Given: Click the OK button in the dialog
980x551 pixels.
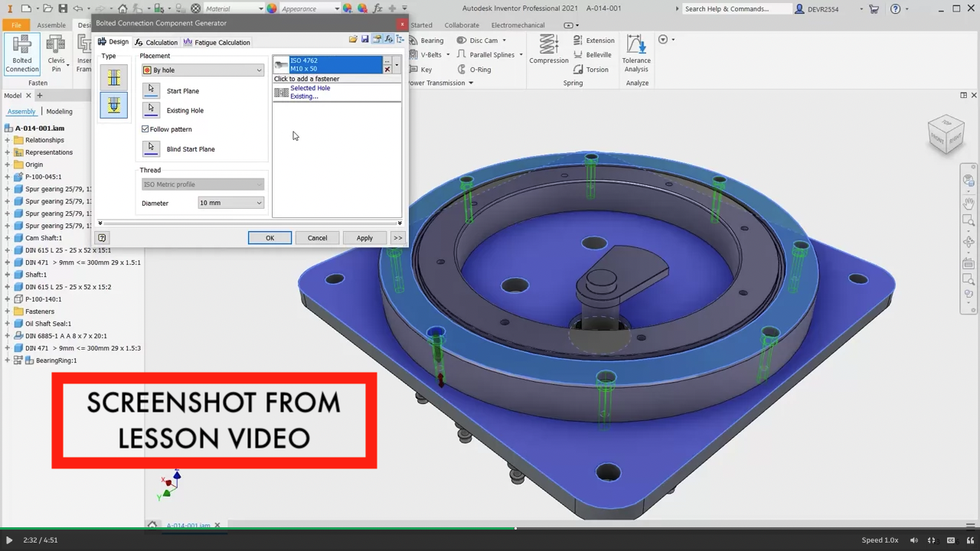Looking at the screenshot, I should click(269, 238).
